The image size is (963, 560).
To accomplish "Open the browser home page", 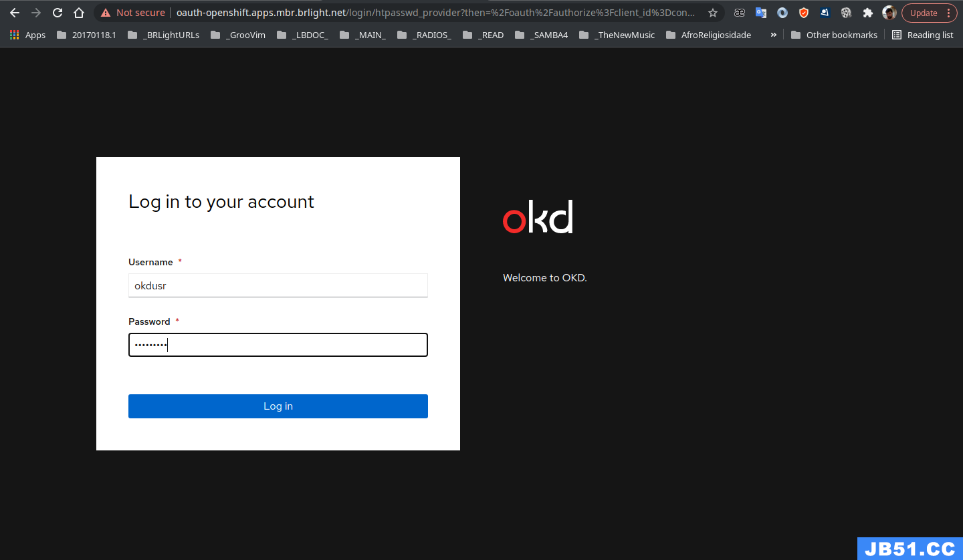I will pos(79,13).
